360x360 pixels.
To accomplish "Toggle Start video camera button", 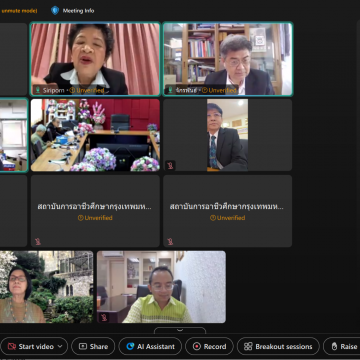I will [x=30, y=346].
